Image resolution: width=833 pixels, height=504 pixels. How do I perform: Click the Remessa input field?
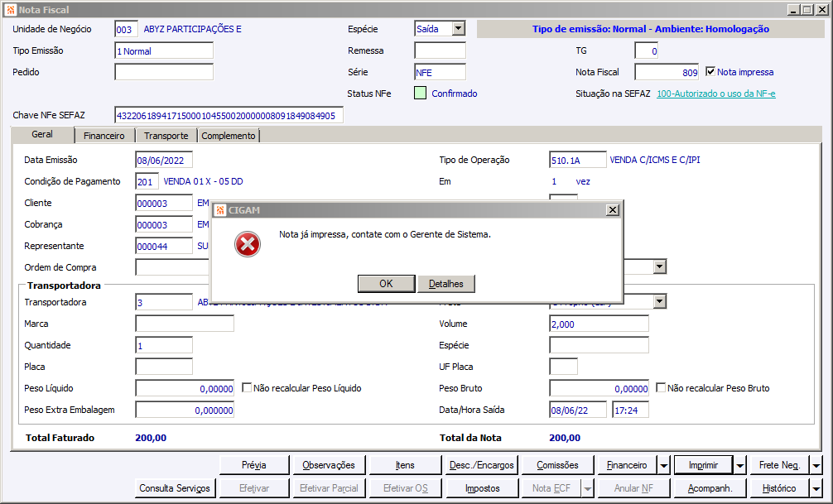pos(440,50)
